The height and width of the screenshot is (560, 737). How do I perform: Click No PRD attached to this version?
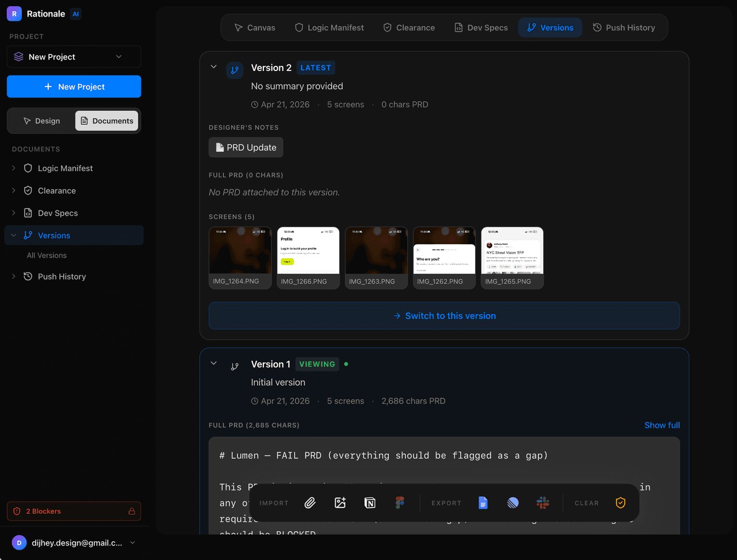pyautogui.click(x=274, y=192)
